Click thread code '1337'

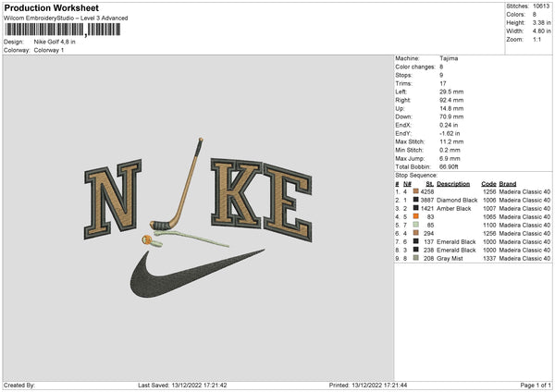pyautogui.click(x=489, y=258)
